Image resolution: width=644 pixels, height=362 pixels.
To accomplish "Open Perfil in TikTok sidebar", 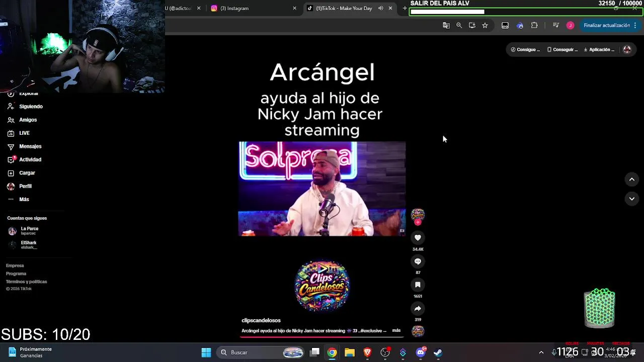I will [x=20, y=186].
